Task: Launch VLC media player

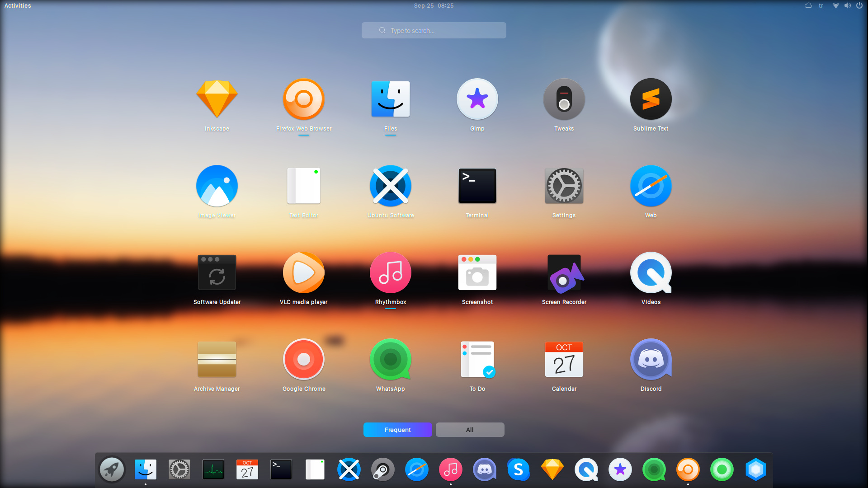Action: point(304,272)
